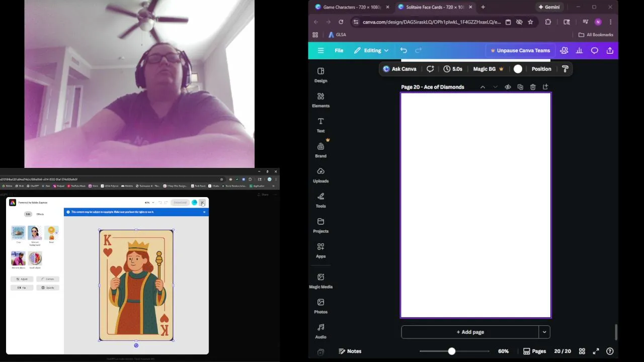The height and width of the screenshot is (362, 644).
Task: Open the Magic Media panel
Action: (x=320, y=281)
